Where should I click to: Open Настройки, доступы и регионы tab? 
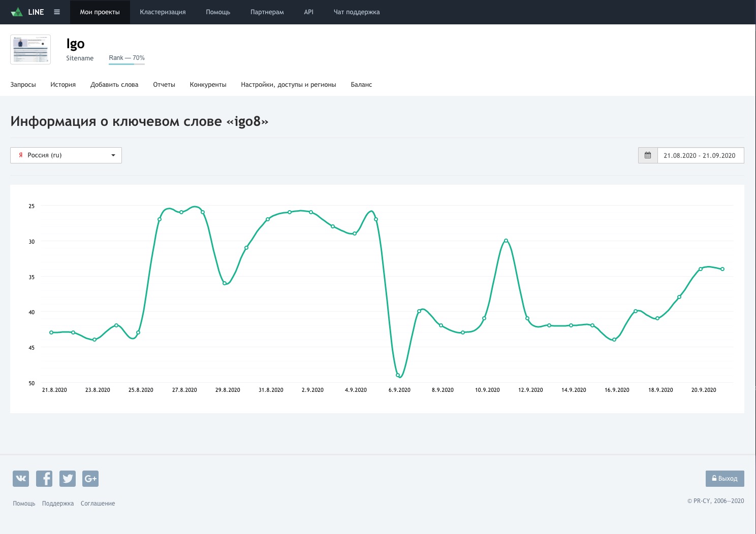(289, 85)
